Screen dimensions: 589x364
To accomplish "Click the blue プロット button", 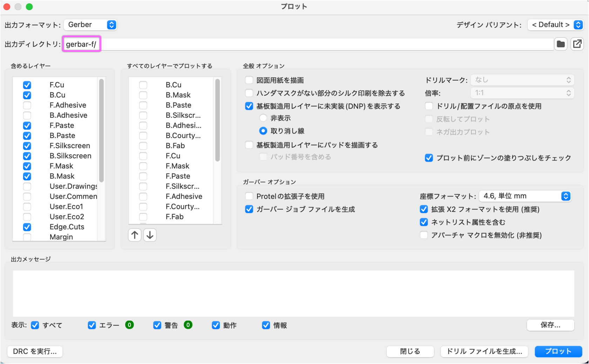I will coord(558,351).
